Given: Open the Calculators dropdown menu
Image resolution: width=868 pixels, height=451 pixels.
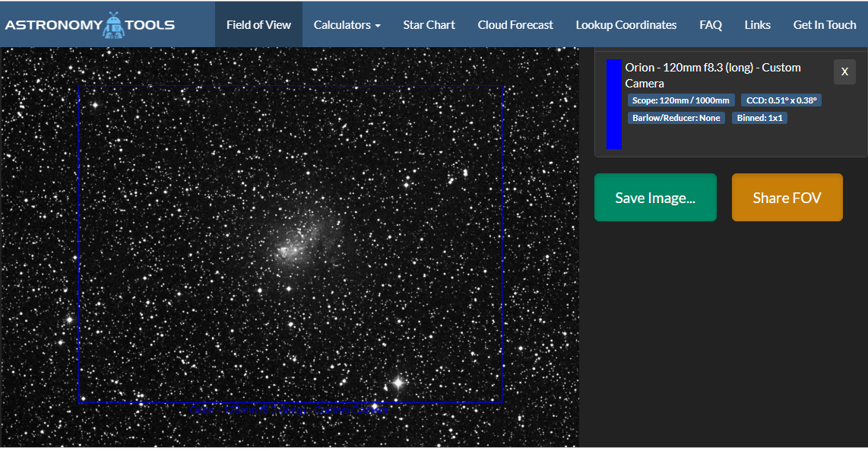Looking at the screenshot, I should [346, 24].
